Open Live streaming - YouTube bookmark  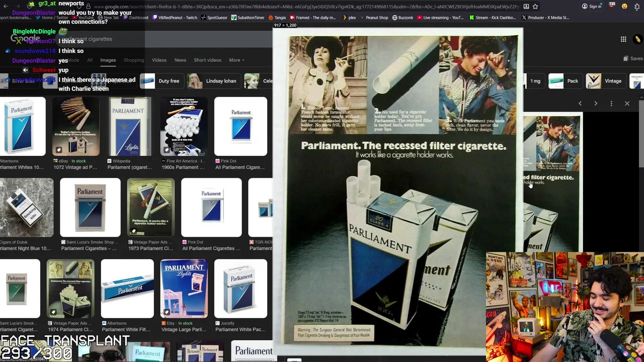(x=440, y=18)
